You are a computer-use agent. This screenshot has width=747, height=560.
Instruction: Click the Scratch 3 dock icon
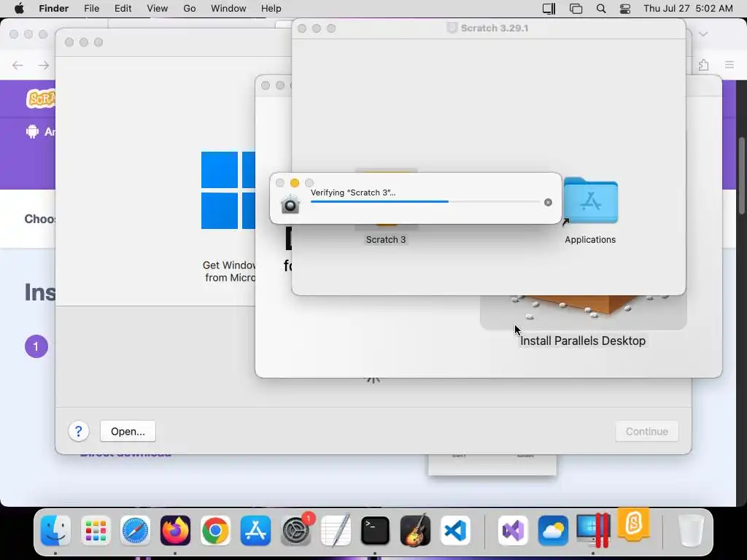tap(634, 524)
